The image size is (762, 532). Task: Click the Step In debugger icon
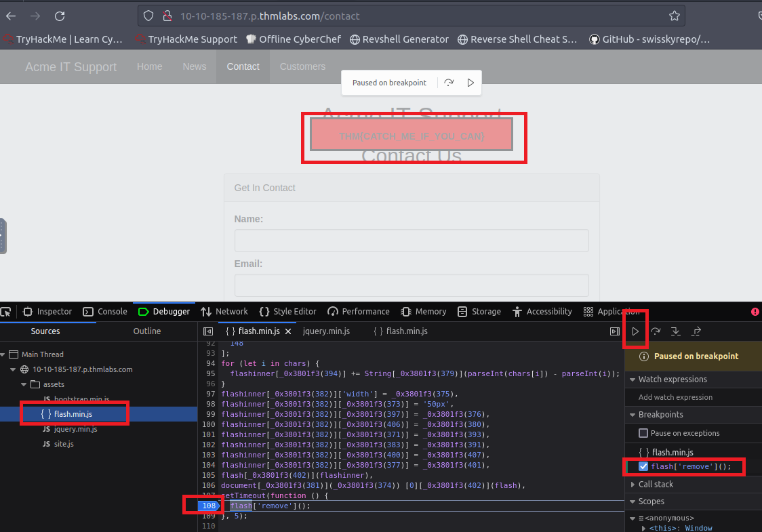click(x=675, y=331)
